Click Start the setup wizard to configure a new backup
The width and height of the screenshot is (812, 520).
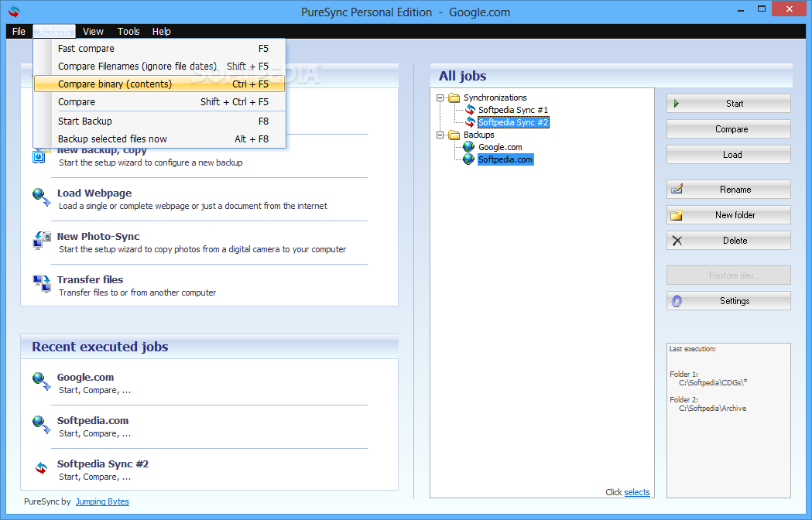(151, 162)
